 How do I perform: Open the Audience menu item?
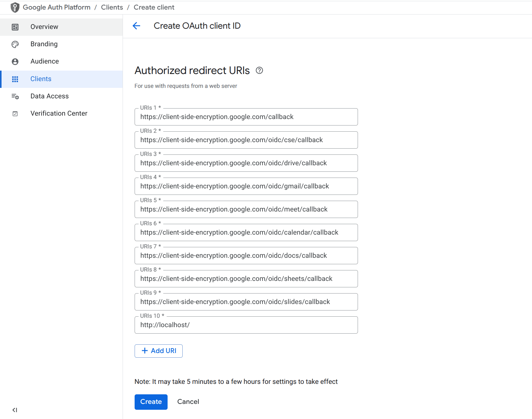61,61
